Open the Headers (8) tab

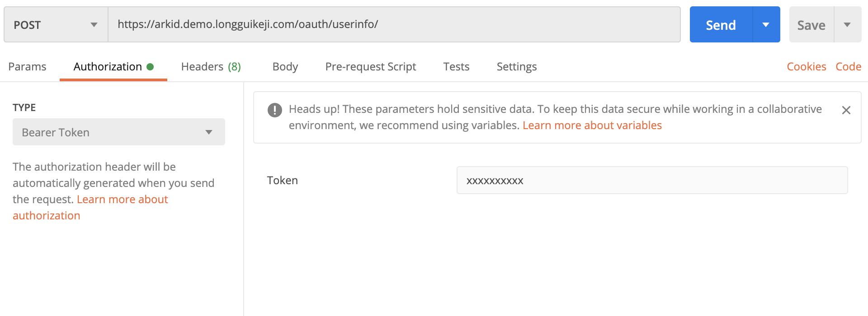click(211, 67)
